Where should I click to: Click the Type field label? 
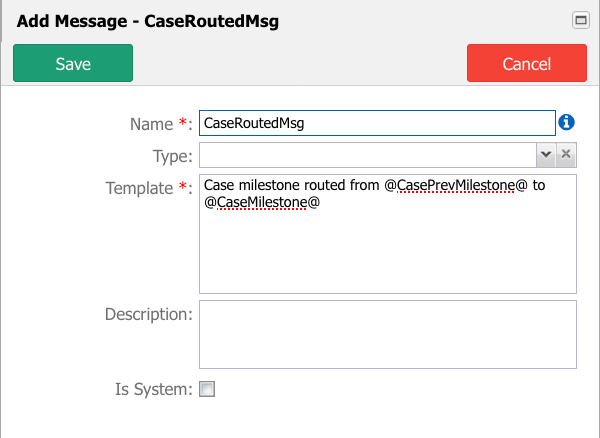(x=173, y=156)
